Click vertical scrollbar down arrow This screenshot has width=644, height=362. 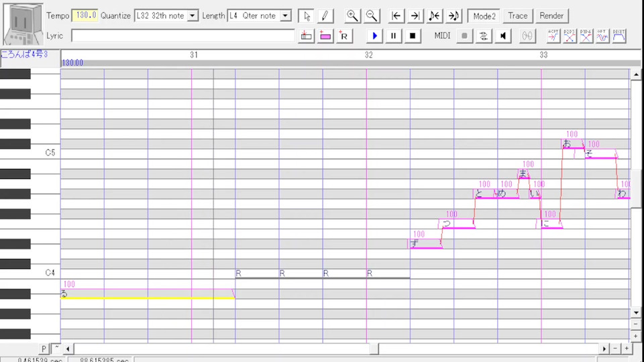click(x=636, y=313)
